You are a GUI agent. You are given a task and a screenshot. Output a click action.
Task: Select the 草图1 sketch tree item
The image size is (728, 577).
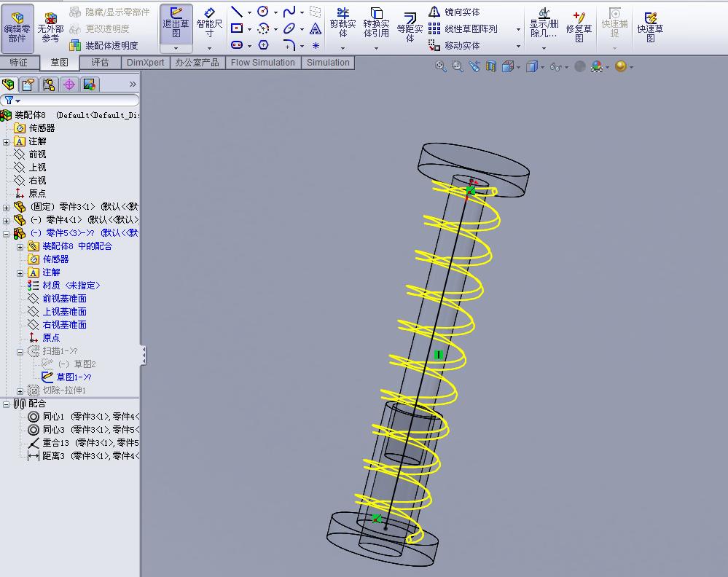point(66,377)
